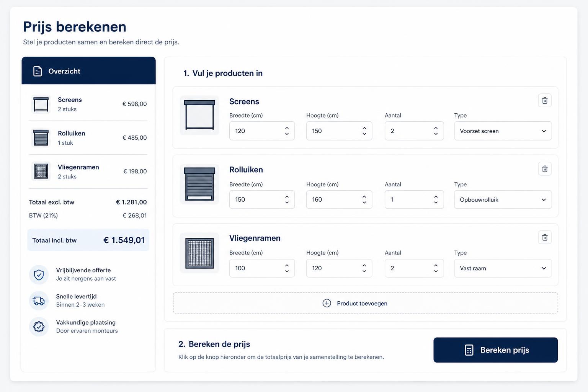The width and height of the screenshot is (588, 392).
Task: Click the badge icon beside Vakkundige plaatsing
Action: [x=39, y=327]
